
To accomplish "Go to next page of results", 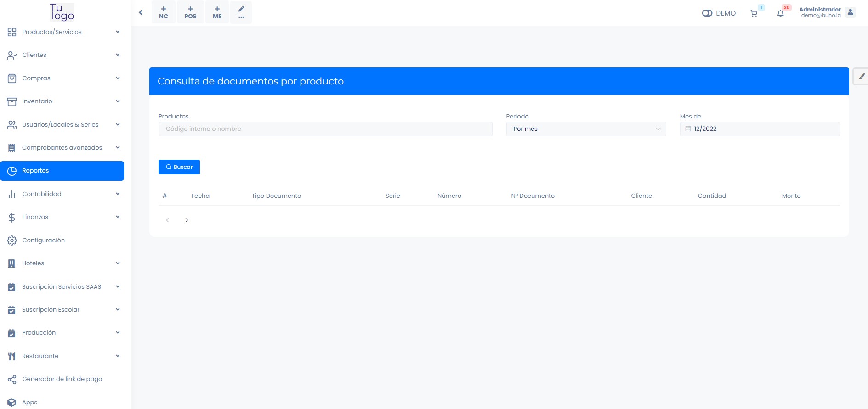I will pos(187,220).
